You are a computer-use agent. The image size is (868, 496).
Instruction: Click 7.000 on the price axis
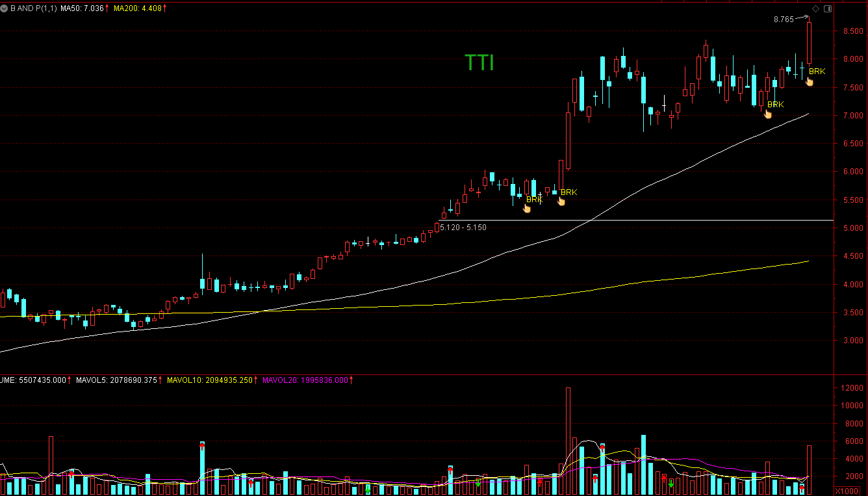pos(852,116)
